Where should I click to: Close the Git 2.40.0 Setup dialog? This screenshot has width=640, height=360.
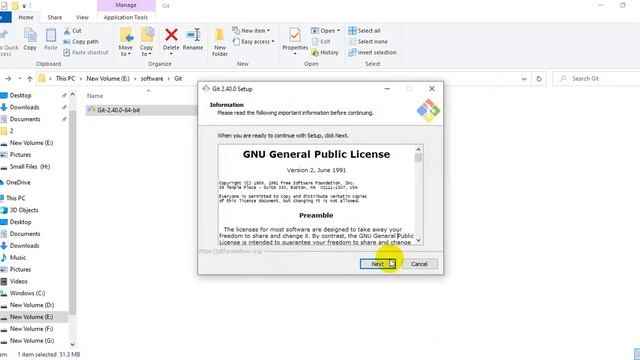coord(432,89)
